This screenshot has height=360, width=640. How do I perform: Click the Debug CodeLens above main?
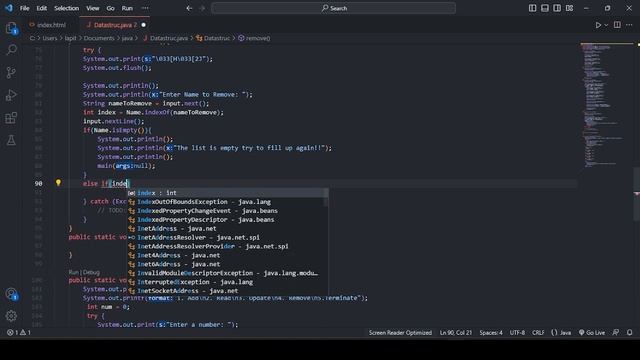91,272
